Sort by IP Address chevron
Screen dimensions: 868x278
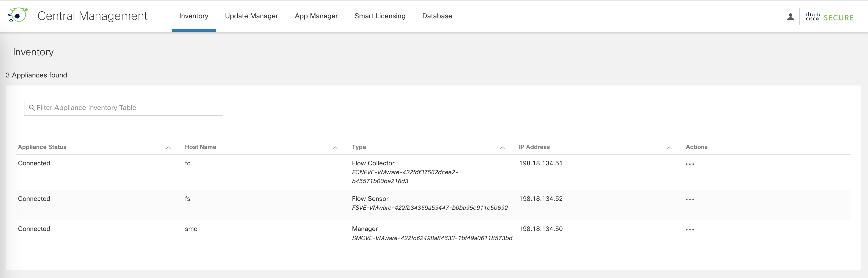point(669,148)
